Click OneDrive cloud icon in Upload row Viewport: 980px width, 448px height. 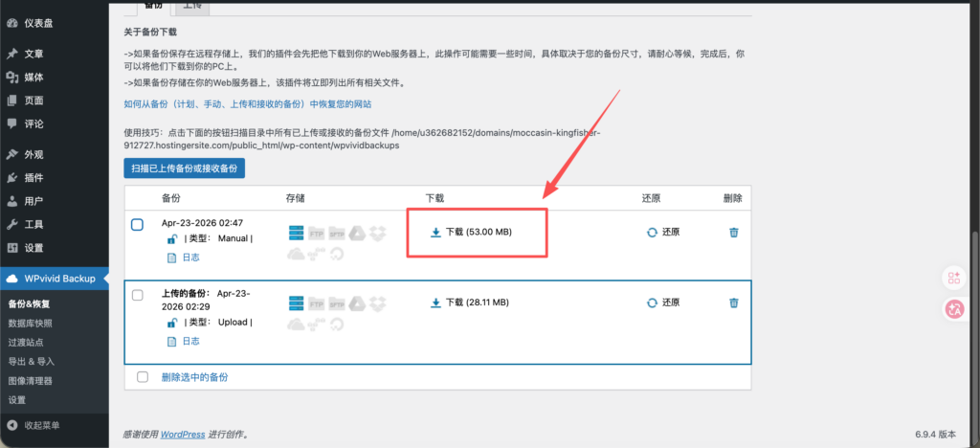point(297,325)
